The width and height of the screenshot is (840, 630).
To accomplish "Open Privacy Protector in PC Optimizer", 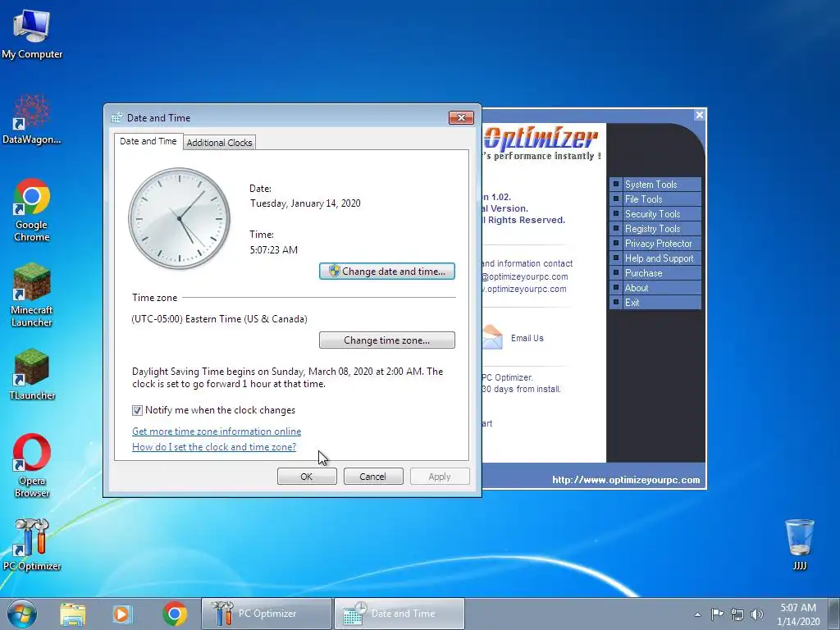I will click(655, 243).
